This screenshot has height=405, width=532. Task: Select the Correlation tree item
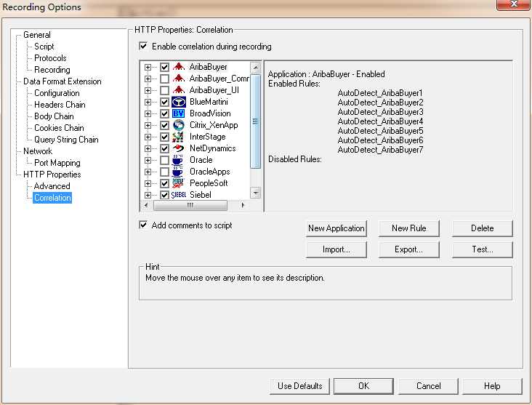point(52,198)
